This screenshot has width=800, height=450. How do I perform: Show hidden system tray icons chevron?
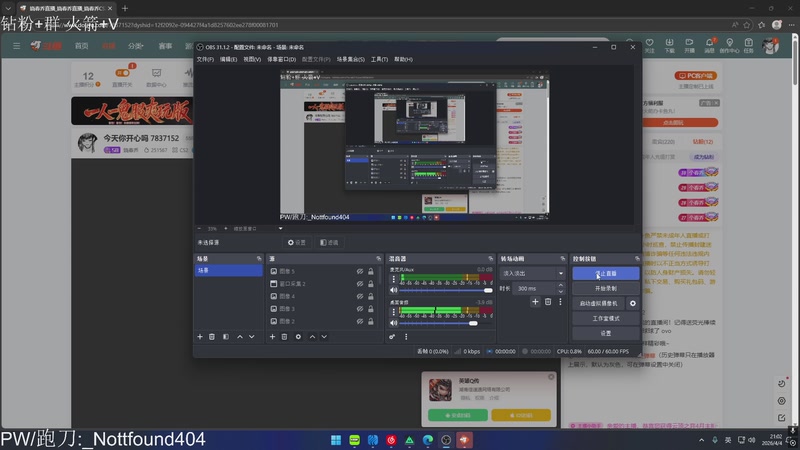click(x=702, y=440)
